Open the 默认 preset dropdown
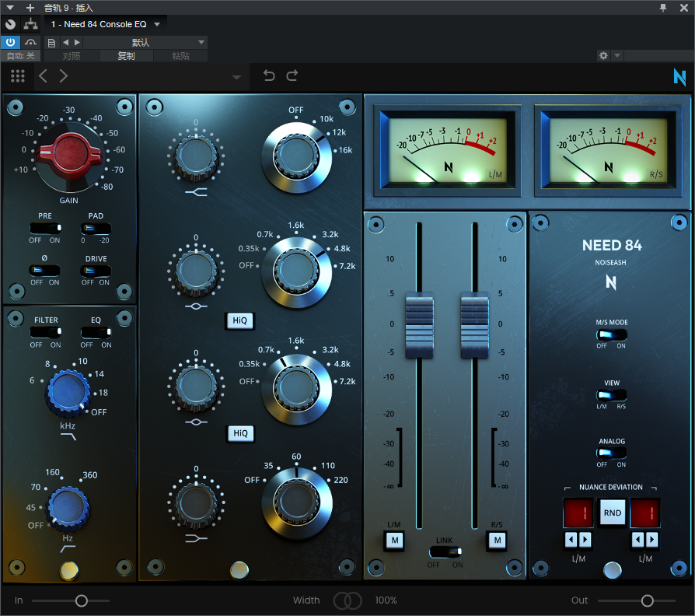The image size is (695, 616). pyautogui.click(x=145, y=43)
